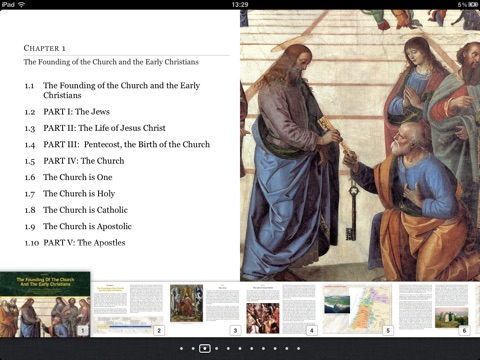Select the fourth chapter dot in navigator
This screenshot has width=480, height=360.
(217, 349)
